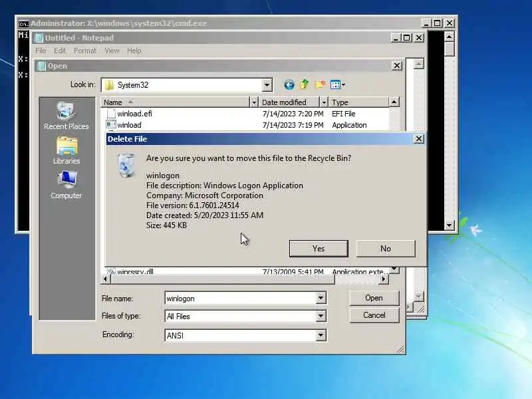The image size is (532, 399).
Task: Maximize the Notepad window
Action: point(407,38)
